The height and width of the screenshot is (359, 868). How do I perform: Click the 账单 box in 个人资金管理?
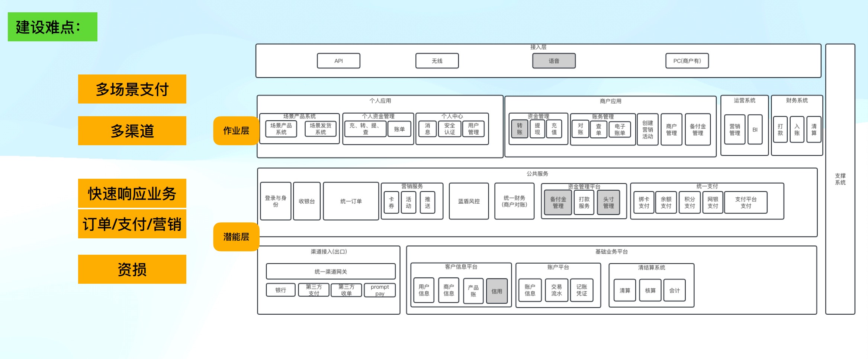click(x=399, y=129)
